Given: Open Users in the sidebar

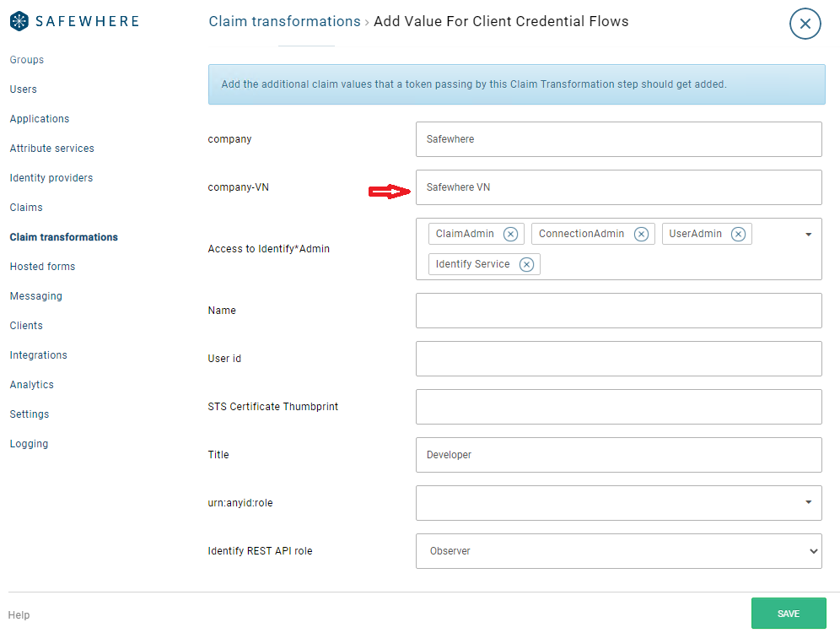Looking at the screenshot, I should pos(23,89).
